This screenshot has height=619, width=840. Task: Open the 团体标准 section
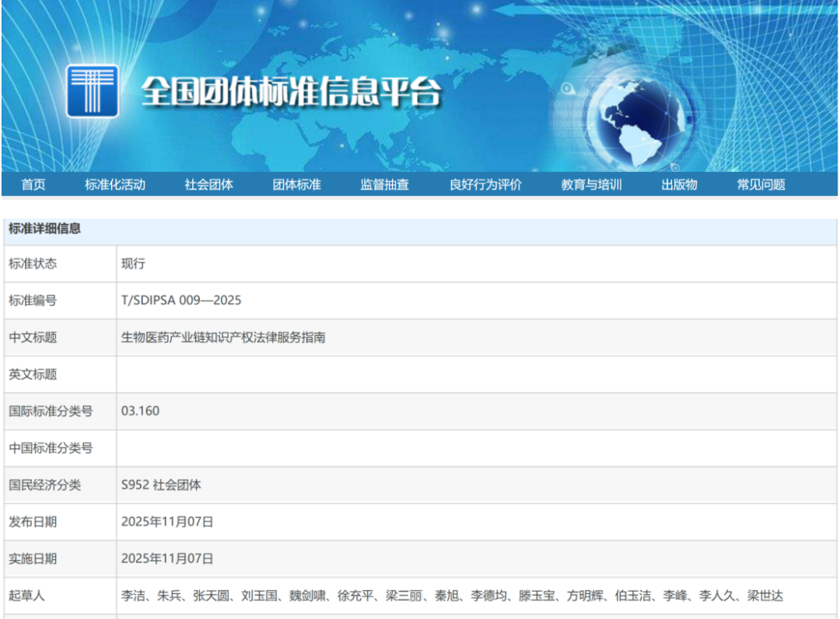pyautogui.click(x=296, y=184)
